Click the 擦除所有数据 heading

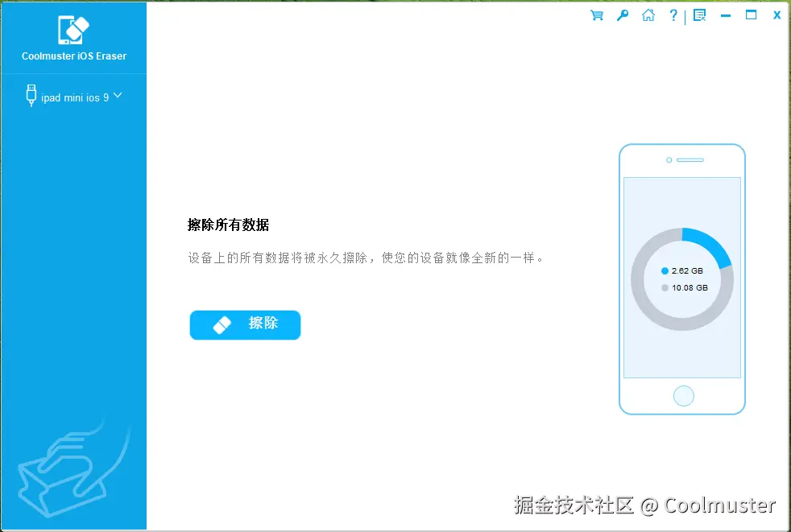[228, 225]
